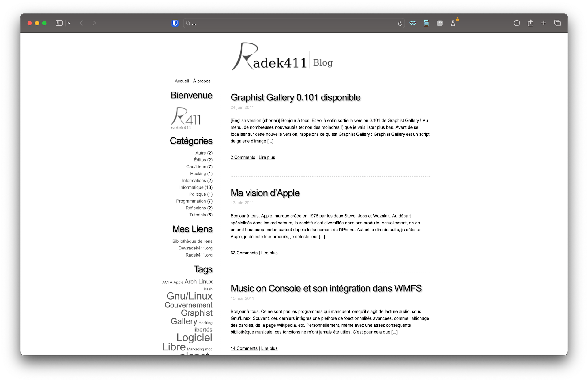Select the Logiciel Libre tag
The height and width of the screenshot is (382, 588).
click(194, 338)
